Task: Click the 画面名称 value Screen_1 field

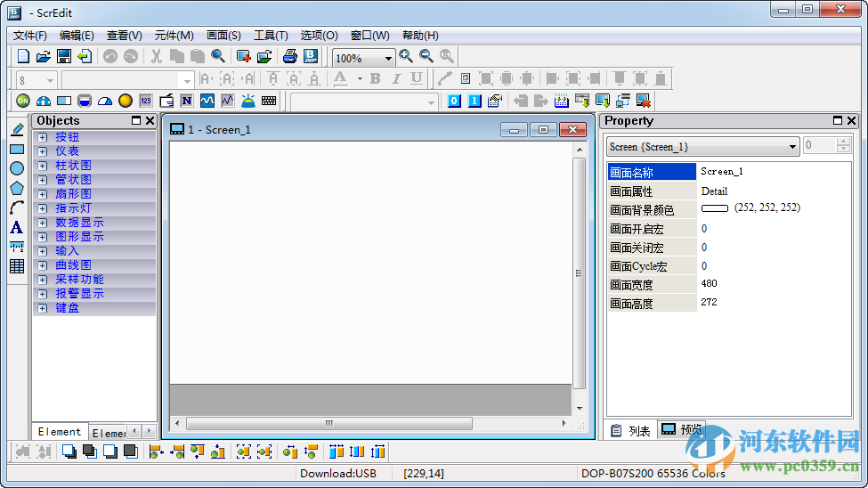Action: 774,172
